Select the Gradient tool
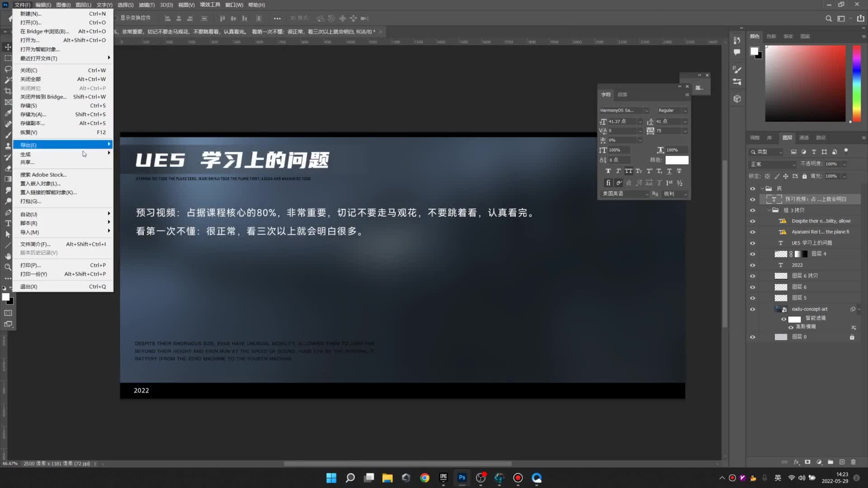The width and height of the screenshot is (868, 488). tap(8, 179)
